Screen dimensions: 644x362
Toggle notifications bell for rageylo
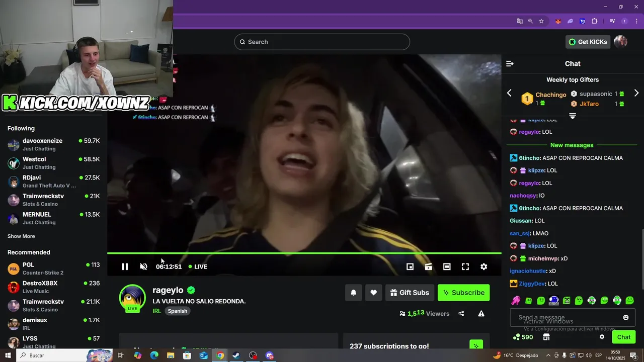tap(353, 293)
